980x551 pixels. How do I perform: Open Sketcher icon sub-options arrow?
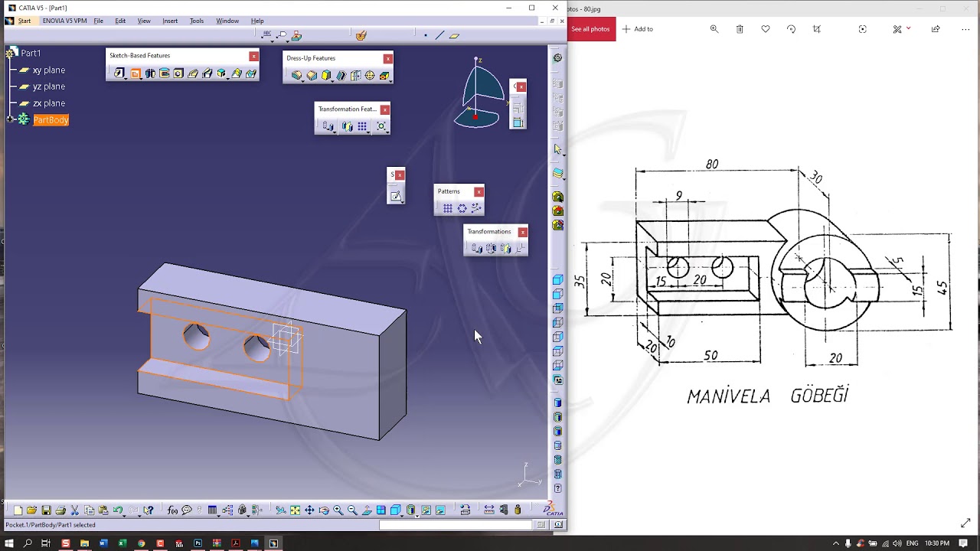click(402, 201)
